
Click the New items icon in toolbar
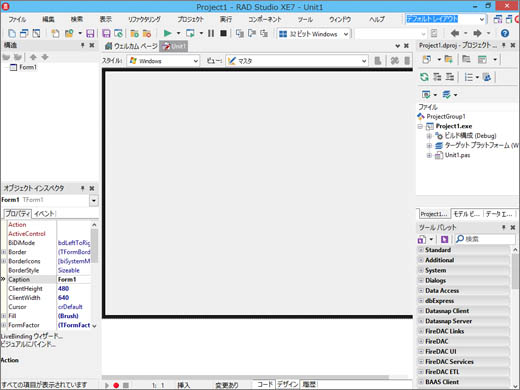pos(55,33)
